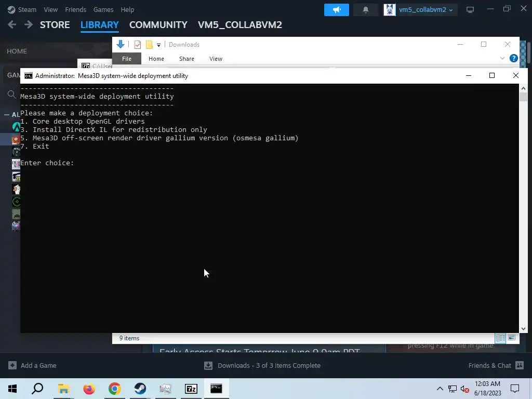This screenshot has height=399, width=532.
Task: Click the muted volume tray icon
Action: click(x=465, y=389)
